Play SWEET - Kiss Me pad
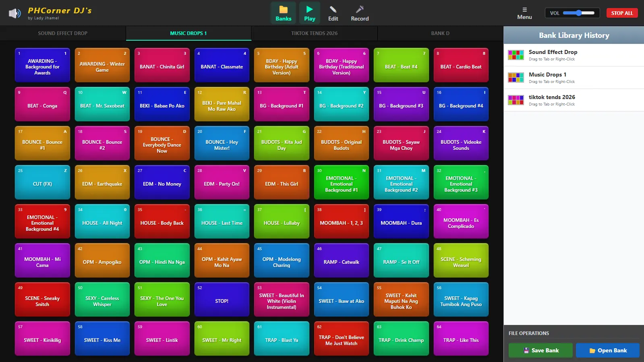The image size is (644, 362). (x=102, y=338)
